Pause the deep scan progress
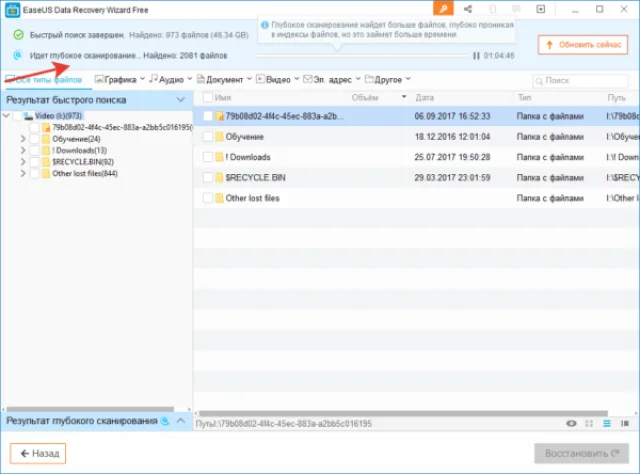This screenshot has width=640, height=474. coord(476,56)
